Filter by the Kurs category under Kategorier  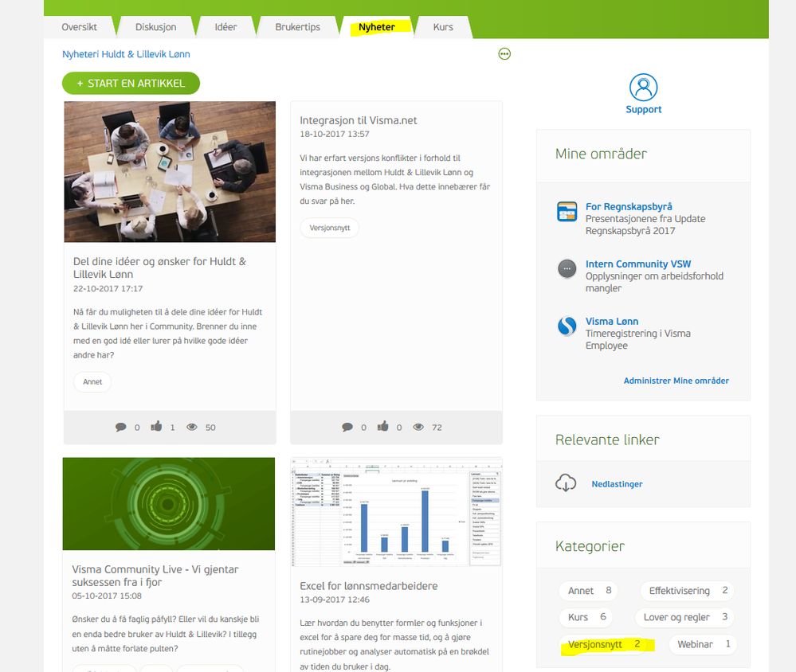click(x=586, y=617)
